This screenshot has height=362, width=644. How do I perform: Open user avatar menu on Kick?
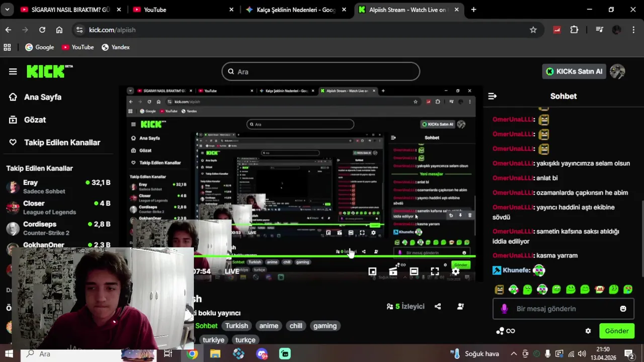pos(617,71)
